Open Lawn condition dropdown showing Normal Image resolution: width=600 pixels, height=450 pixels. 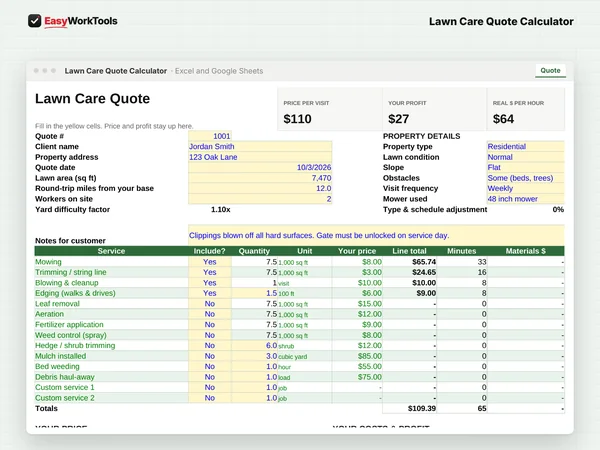pyautogui.click(x=525, y=157)
